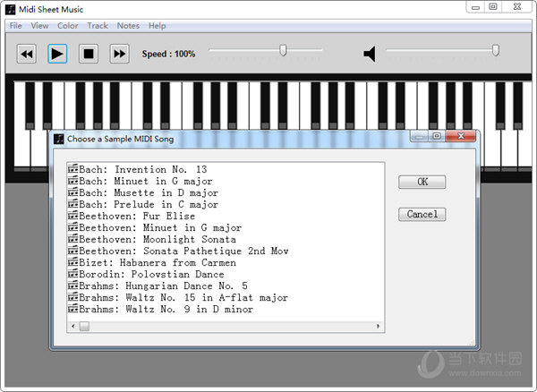Screen dimensions: 537x392
Task: Maximize the Midi Sheet Music main window
Action: point(493,6)
